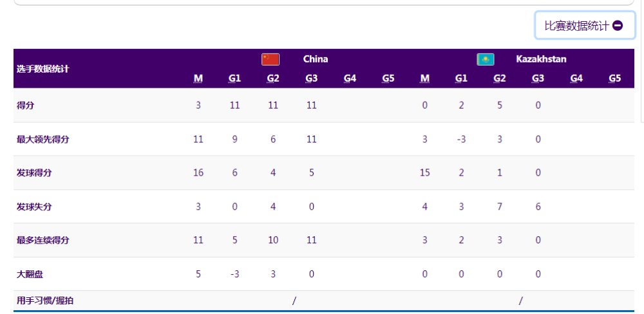This screenshot has width=644, height=314.
Task: Click the China team name header
Action: click(x=316, y=59)
